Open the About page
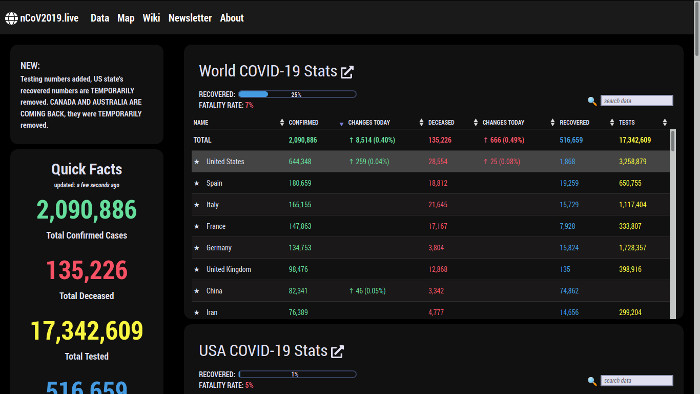 coord(232,18)
